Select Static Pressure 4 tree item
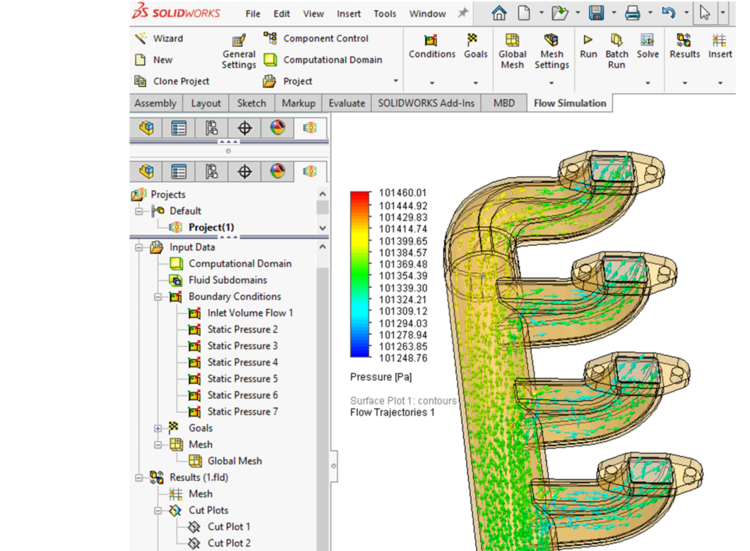750x551 pixels. [242, 362]
